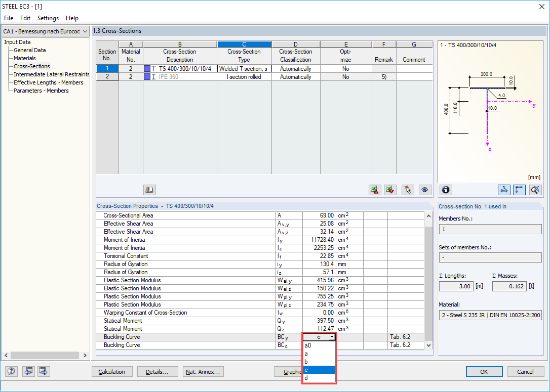
Task: Select section row number 2 header
Action: pyautogui.click(x=107, y=77)
